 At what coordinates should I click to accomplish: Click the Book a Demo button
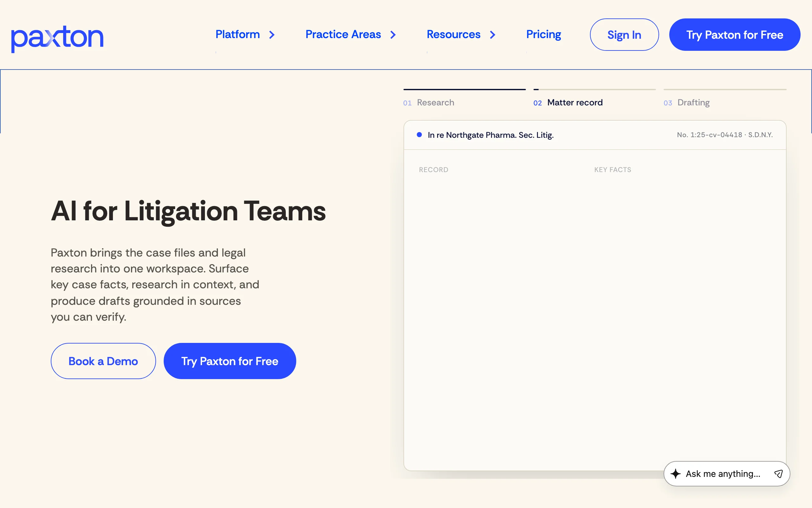pyautogui.click(x=103, y=361)
